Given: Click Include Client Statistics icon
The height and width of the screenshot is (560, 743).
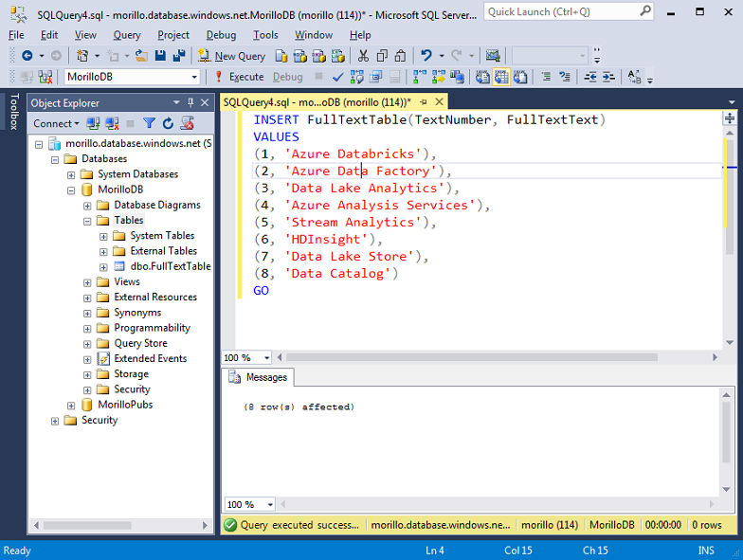Looking at the screenshot, I should tap(457, 77).
